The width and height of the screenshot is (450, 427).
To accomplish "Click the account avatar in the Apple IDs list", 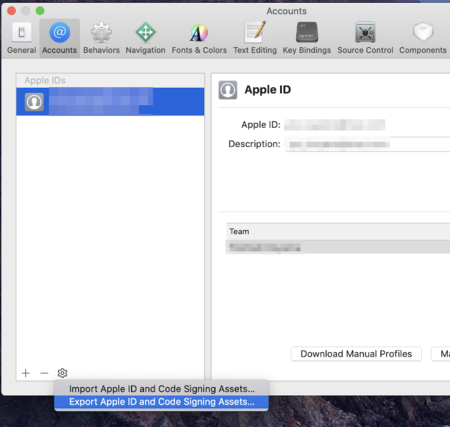I will coord(34,102).
